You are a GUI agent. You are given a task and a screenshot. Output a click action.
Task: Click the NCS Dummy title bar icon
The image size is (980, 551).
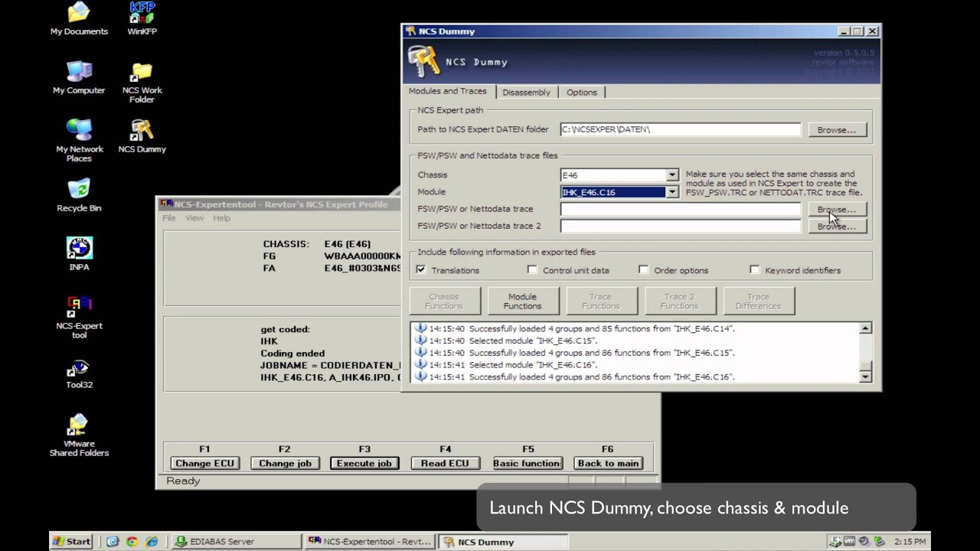pyautogui.click(x=410, y=31)
